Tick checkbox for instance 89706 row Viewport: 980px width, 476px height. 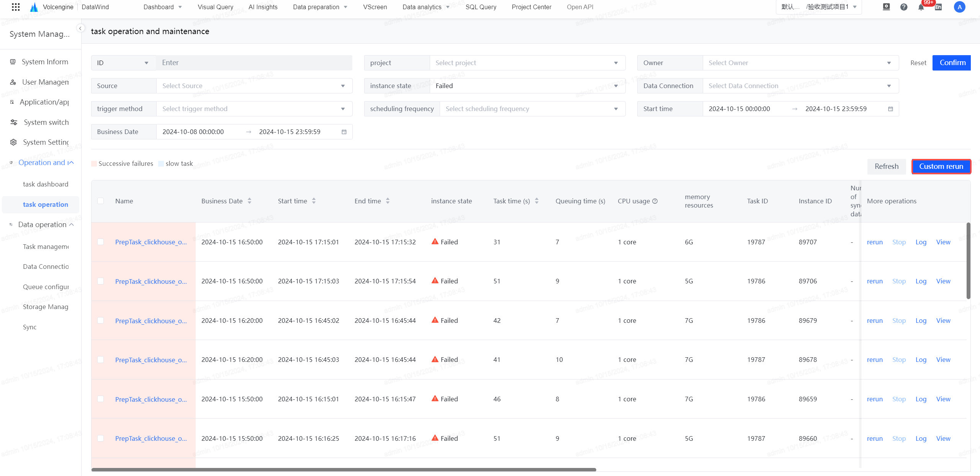[x=100, y=281]
